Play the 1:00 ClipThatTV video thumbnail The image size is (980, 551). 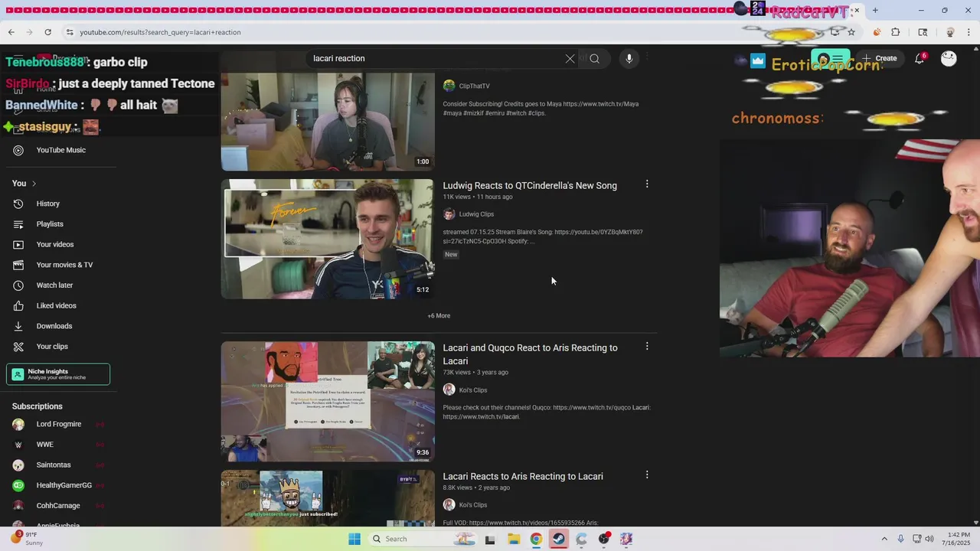[x=328, y=121]
